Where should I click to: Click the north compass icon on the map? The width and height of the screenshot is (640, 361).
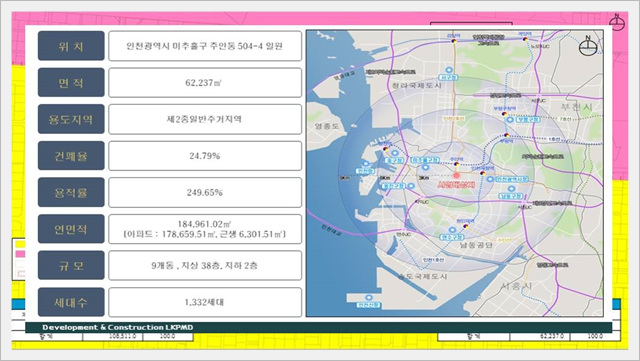[x=587, y=47]
